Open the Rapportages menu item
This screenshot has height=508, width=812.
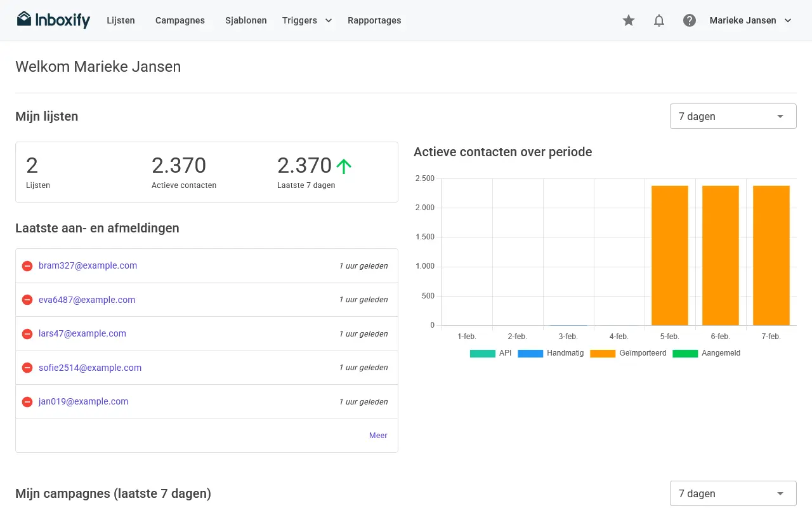click(x=374, y=20)
